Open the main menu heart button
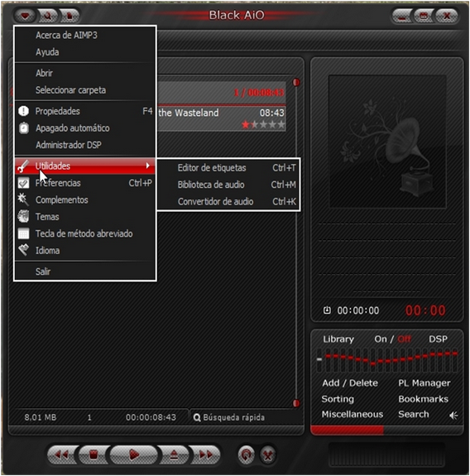Viewport: 470px width, 476px height. tap(25, 15)
